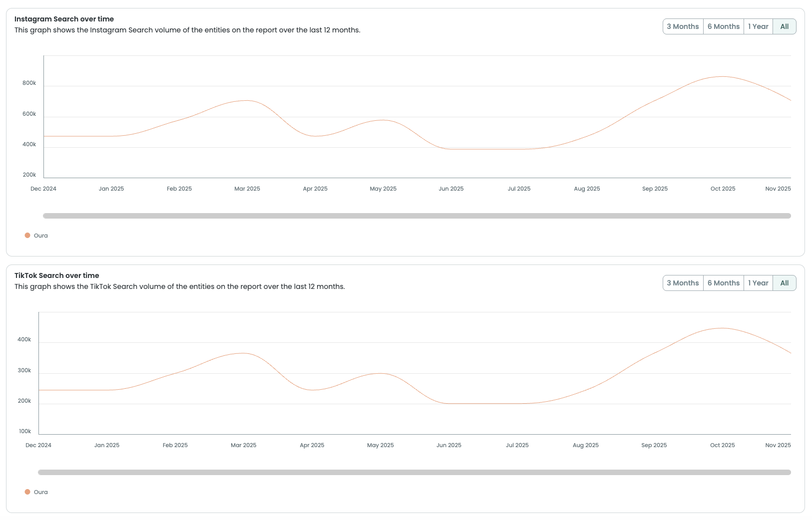Click the "Dec 2024" axis label on TikTok chart
The width and height of the screenshot is (812, 520).
(38, 445)
